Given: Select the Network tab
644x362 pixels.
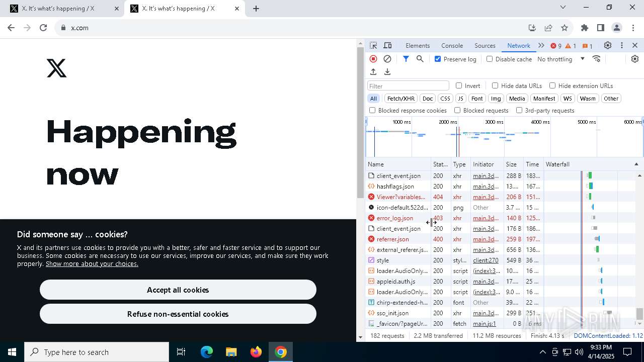Looking at the screenshot, I should (x=519, y=45).
